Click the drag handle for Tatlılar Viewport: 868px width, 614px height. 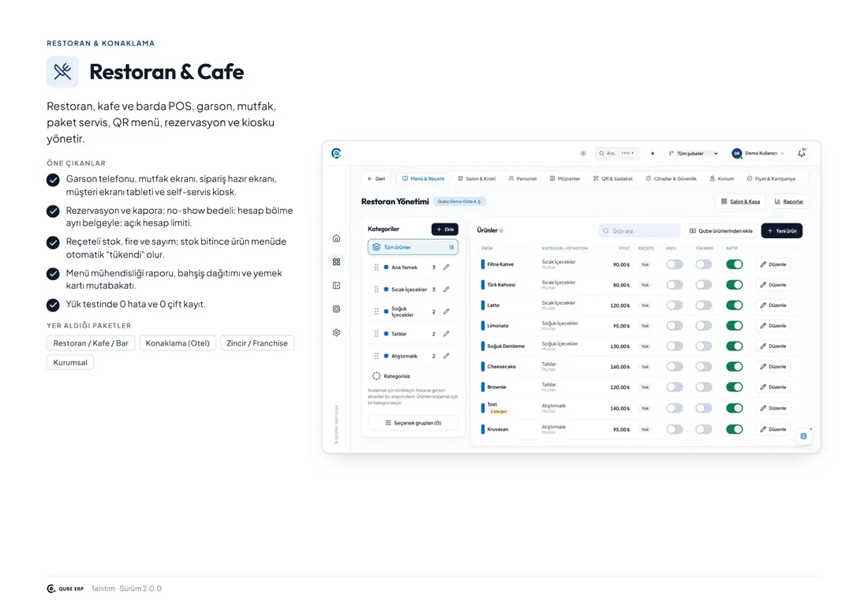pyautogui.click(x=376, y=334)
